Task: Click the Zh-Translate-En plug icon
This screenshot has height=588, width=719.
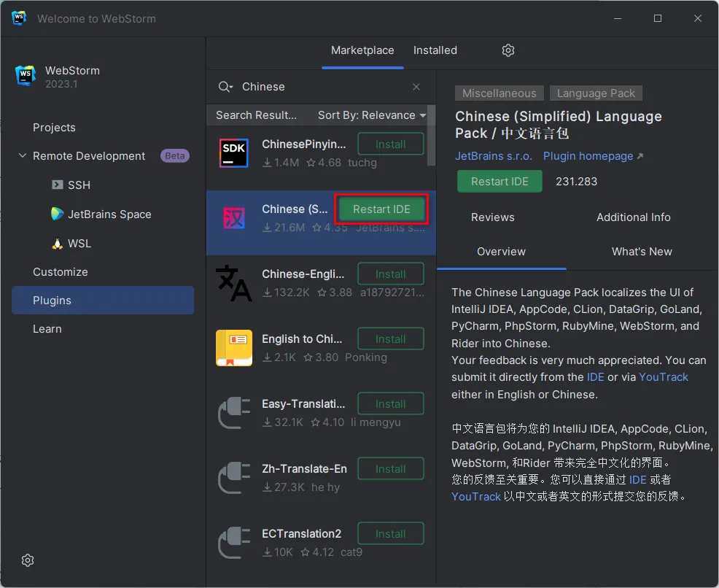Action: click(x=234, y=478)
